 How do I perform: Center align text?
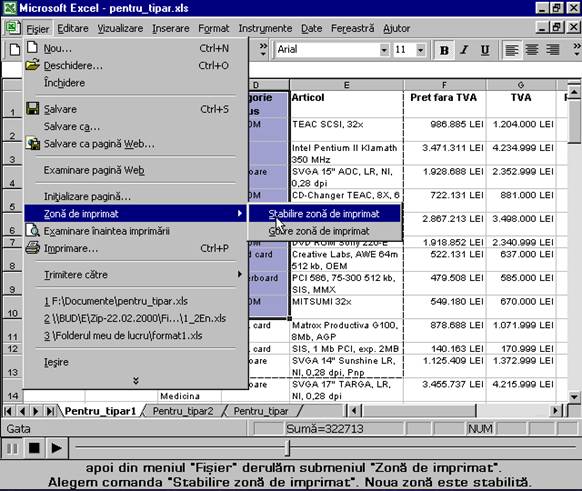tap(532, 50)
